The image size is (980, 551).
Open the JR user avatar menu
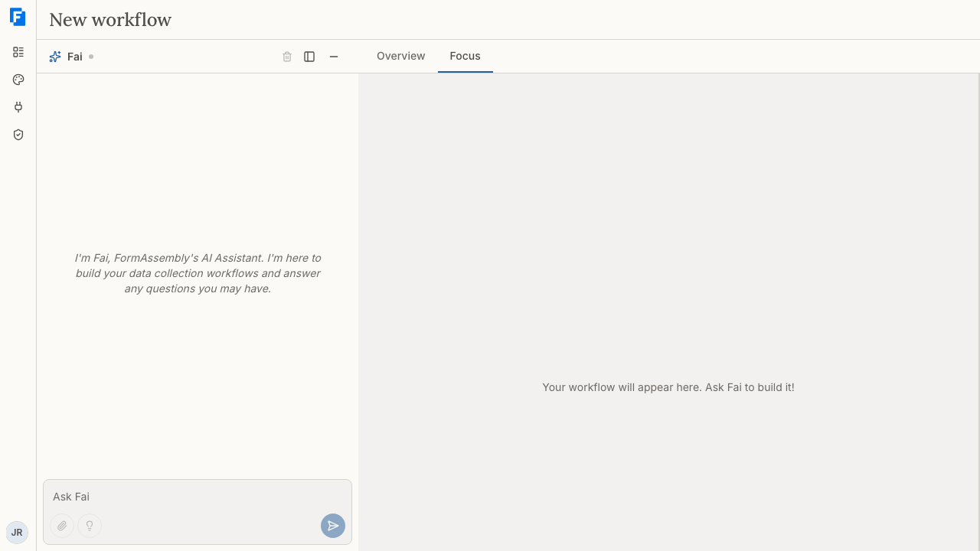click(17, 533)
